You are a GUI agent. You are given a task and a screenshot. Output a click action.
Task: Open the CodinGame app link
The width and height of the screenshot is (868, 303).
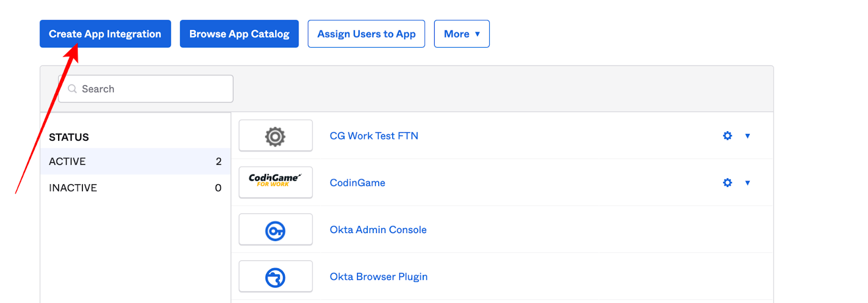(x=358, y=183)
